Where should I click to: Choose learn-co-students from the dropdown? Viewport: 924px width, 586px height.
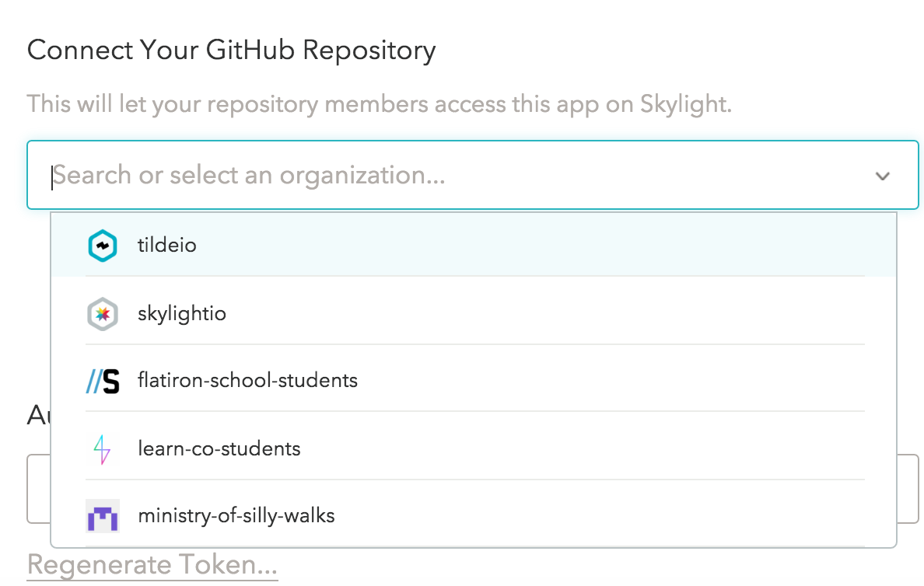click(x=218, y=448)
